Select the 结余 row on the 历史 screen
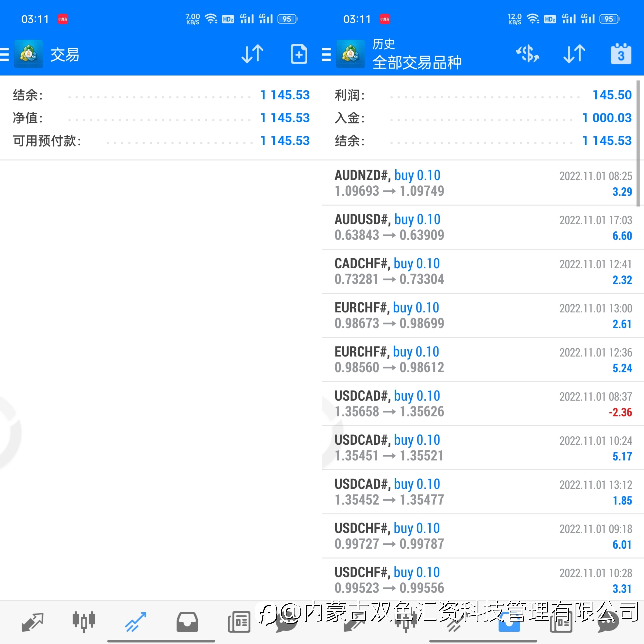This screenshot has height=644, width=644. click(483, 141)
